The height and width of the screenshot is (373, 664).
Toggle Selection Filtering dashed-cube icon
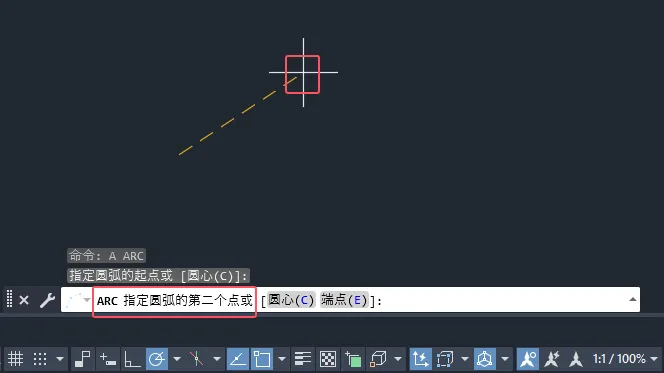(445, 359)
